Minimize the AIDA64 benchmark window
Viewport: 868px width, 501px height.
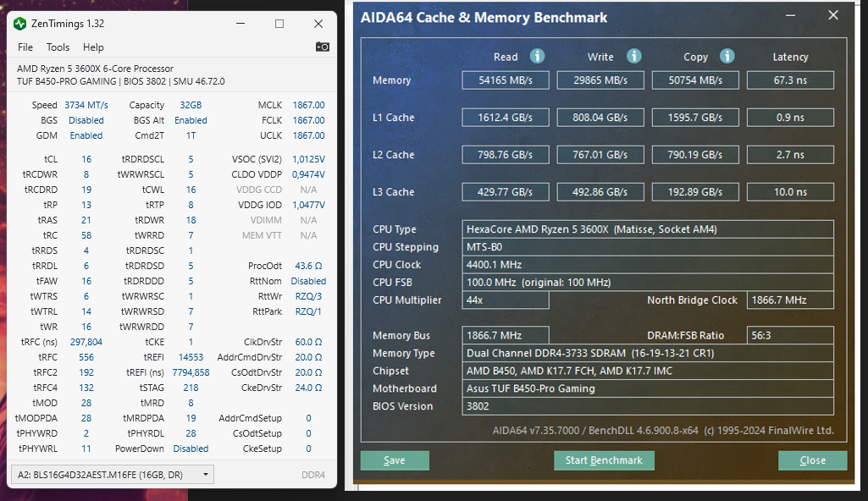tap(790, 15)
